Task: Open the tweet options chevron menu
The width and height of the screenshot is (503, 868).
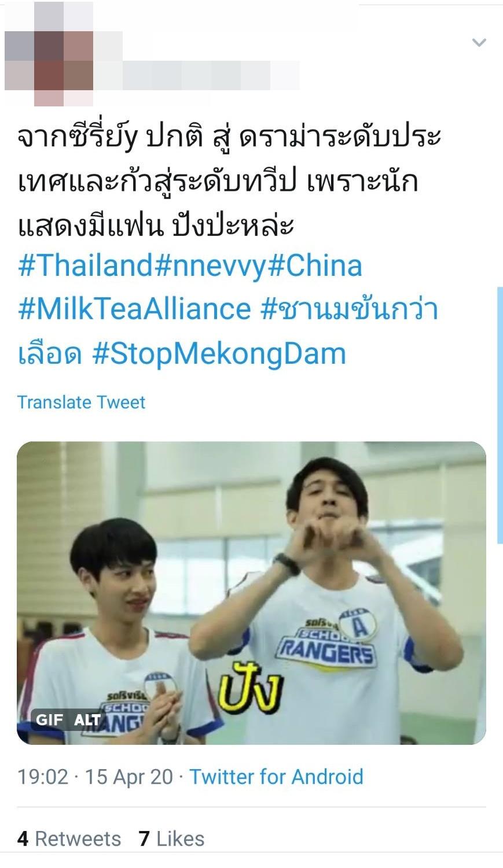Action: click(x=479, y=42)
